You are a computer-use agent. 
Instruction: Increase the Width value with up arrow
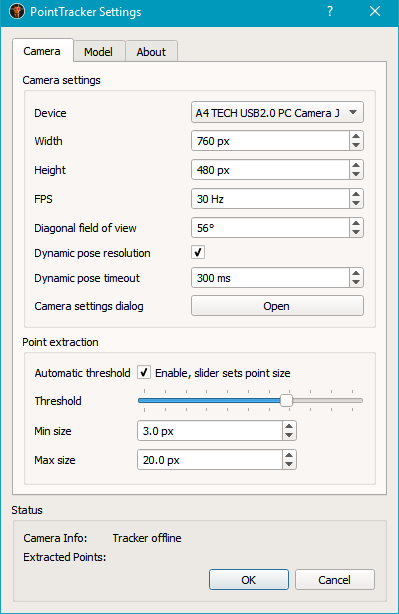pyautogui.click(x=356, y=136)
